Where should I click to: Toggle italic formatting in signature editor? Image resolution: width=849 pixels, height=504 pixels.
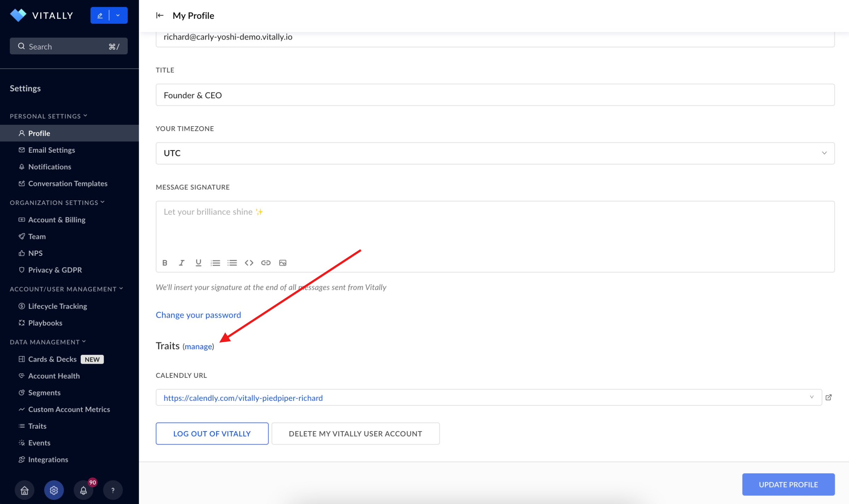pos(181,263)
